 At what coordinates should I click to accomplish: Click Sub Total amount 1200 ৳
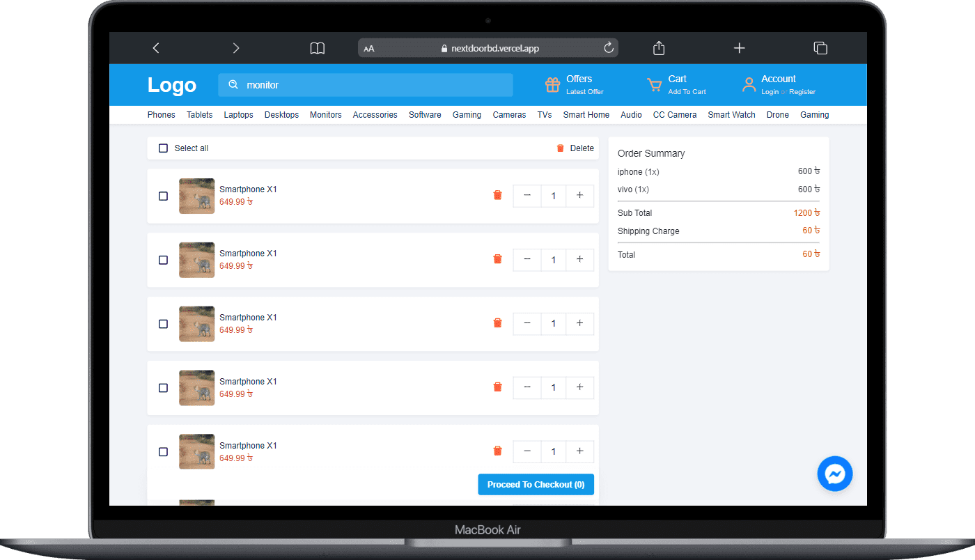pyautogui.click(x=806, y=213)
